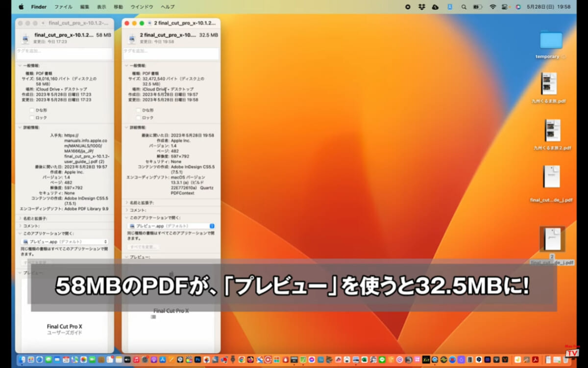
Task: Click the 58 MB size label in the window header
Action: [x=103, y=35]
